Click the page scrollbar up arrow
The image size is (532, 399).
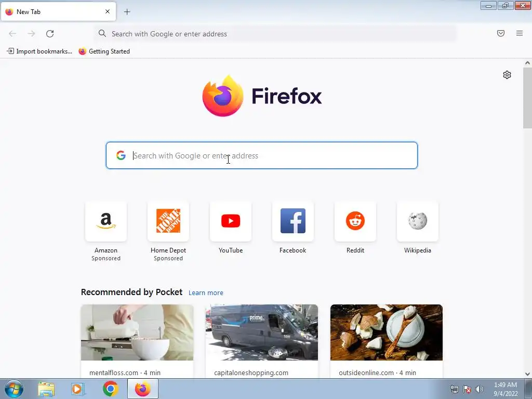click(527, 63)
